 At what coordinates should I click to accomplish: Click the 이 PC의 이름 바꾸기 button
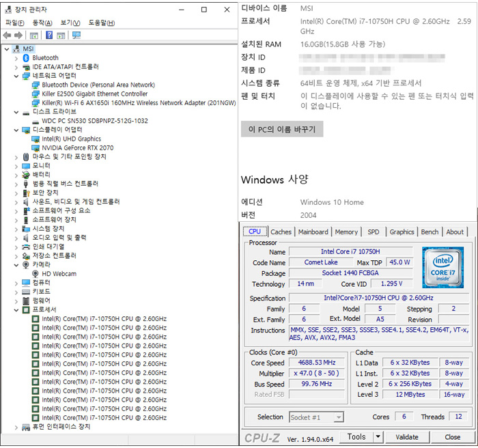282,129
